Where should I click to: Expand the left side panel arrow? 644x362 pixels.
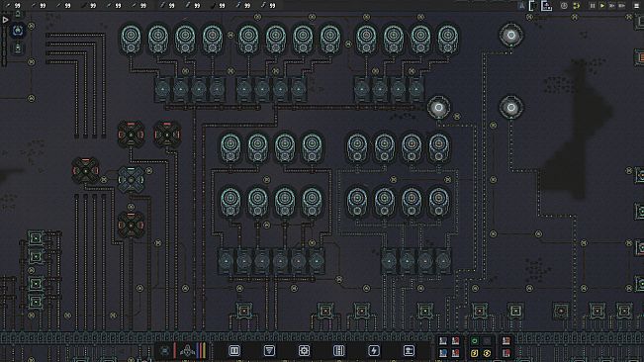pos(5,20)
